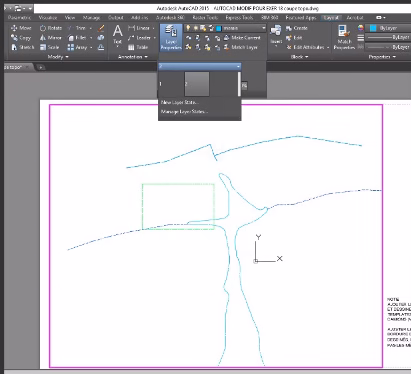Select layer state 2 in list
This screenshot has height=374, width=412.
click(x=197, y=84)
